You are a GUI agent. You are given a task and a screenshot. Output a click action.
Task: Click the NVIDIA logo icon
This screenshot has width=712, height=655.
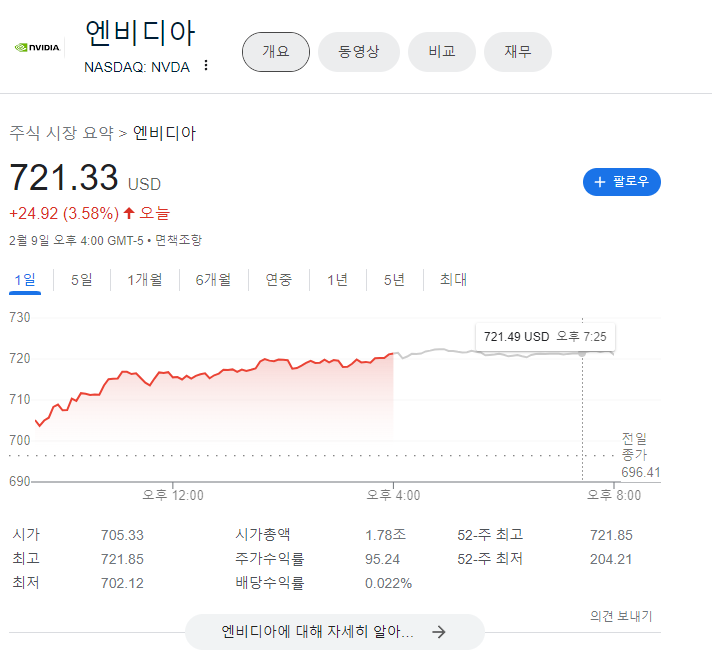point(37,47)
